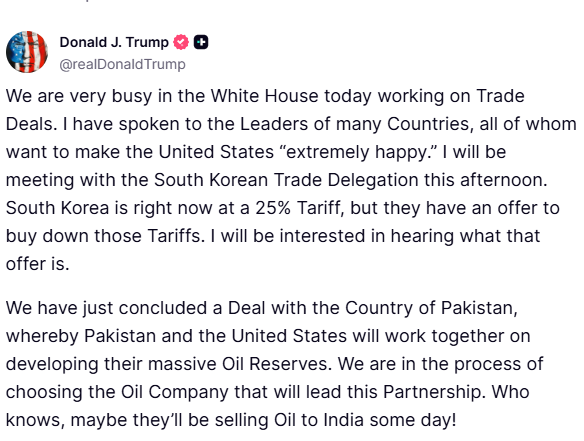Open the Donald J. Trump display name
584x441 pixels.
click(x=114, y=42)
